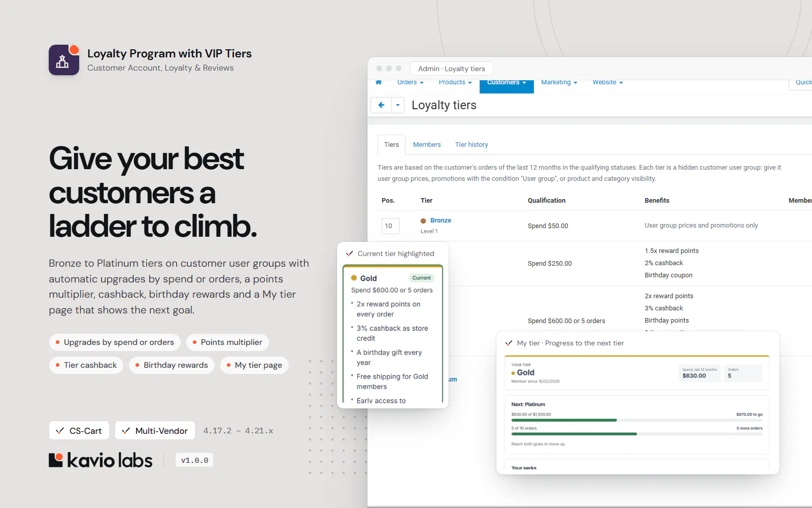Click the spend progress bar toward Platinum
The width and height of the screenshot is (812, 508).
click(637, 420)
